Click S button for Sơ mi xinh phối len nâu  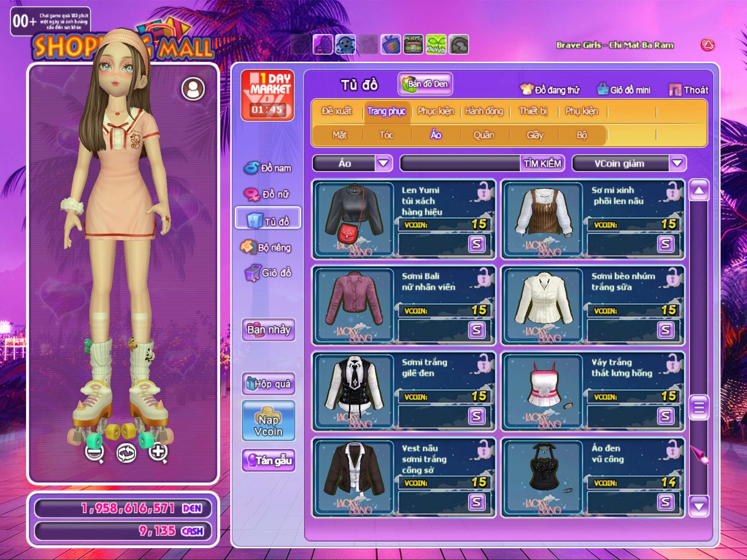coord(666,244)
